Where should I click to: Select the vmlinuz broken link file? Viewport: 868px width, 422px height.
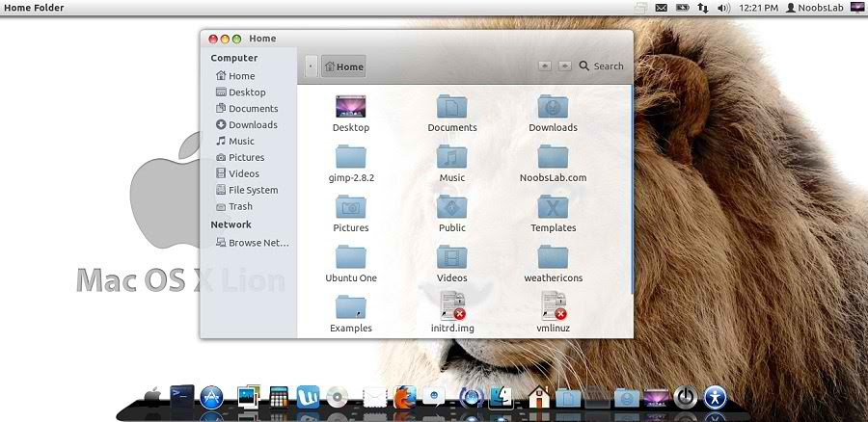[553, 306]
